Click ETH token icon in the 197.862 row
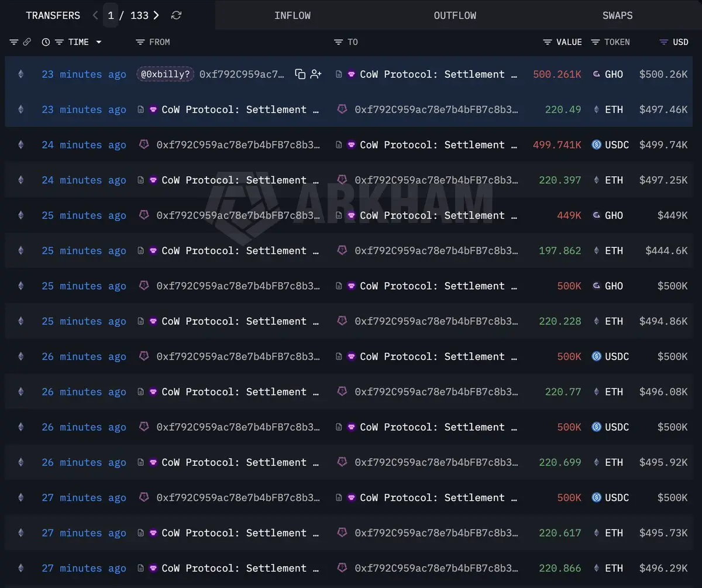Viewport: 702px width, 588px height. 596,250
